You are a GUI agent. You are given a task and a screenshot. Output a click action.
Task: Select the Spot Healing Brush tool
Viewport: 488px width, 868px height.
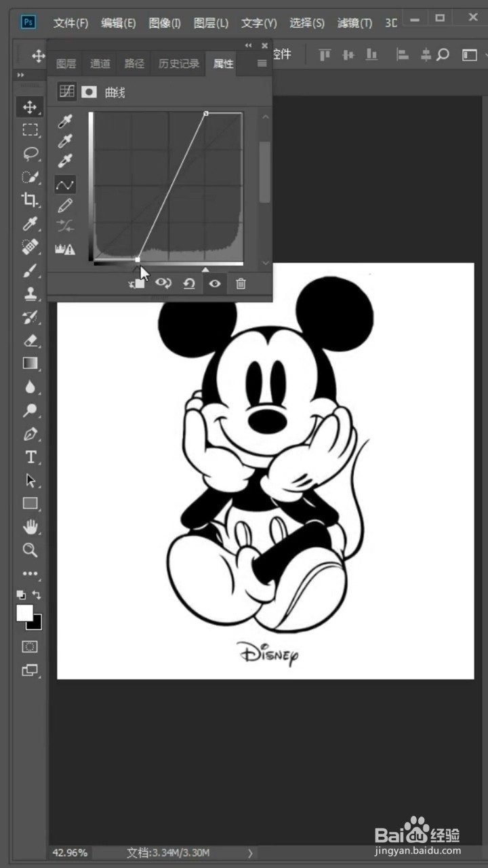[30, 247]
